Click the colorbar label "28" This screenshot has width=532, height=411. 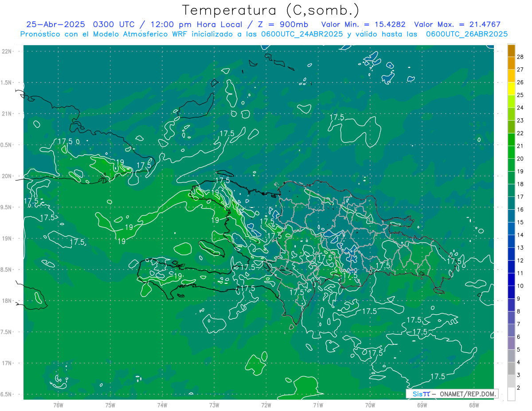pyautogui.click(x=520, y=57)
